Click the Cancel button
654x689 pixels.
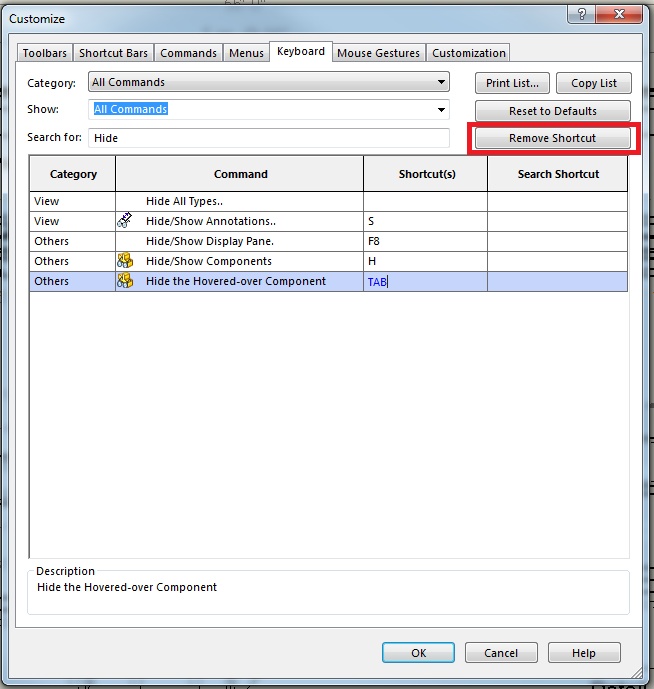[x=501, y=653]
